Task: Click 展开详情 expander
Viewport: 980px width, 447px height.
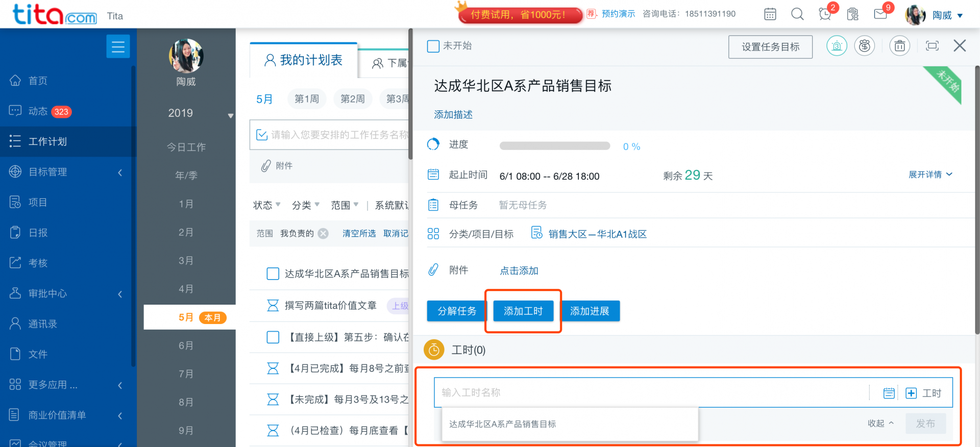Action: pyautogui.click(x=930, y=175)
